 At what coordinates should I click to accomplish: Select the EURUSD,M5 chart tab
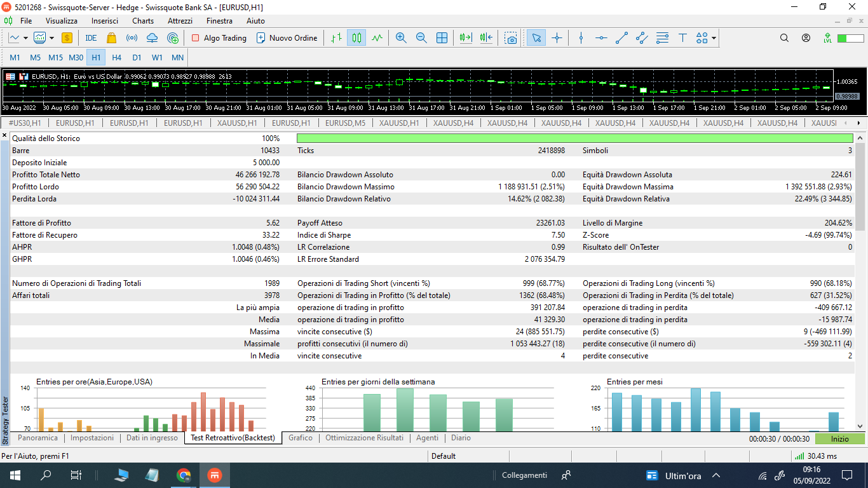tap(346, 123)
